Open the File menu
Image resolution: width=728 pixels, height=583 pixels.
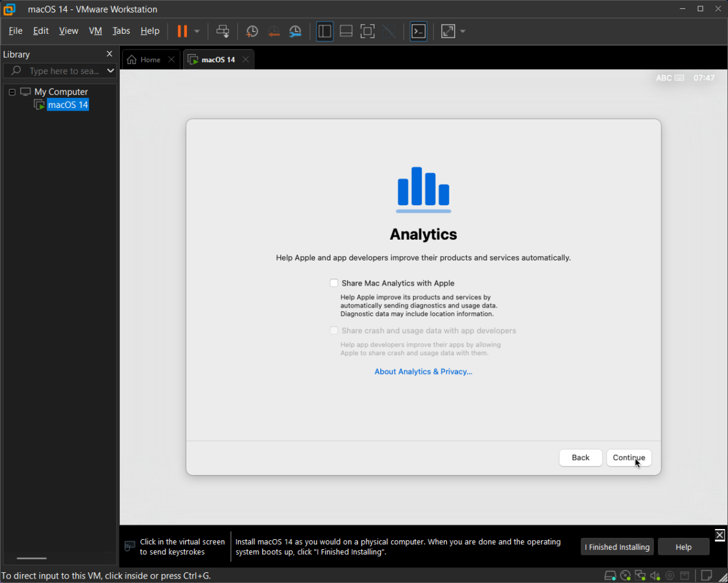coord(15,31)
